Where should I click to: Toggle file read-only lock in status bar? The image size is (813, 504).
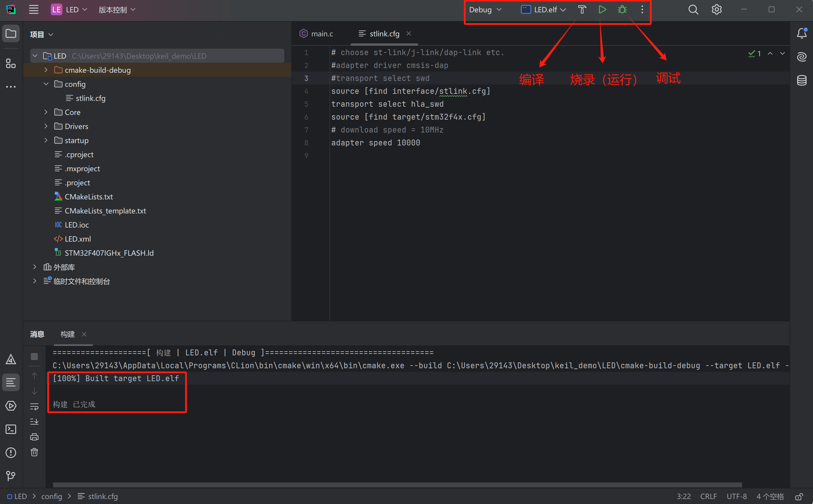click(799, 497)
